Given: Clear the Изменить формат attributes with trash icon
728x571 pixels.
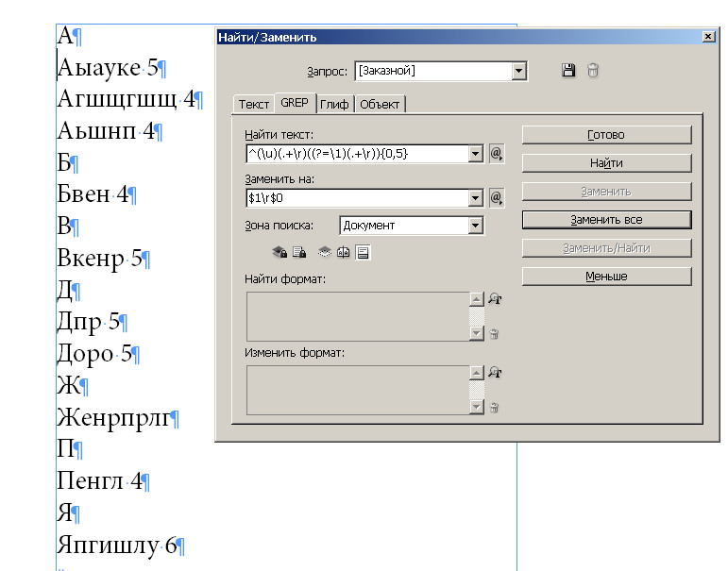Looking at the screenshot, I should [494, 407].
